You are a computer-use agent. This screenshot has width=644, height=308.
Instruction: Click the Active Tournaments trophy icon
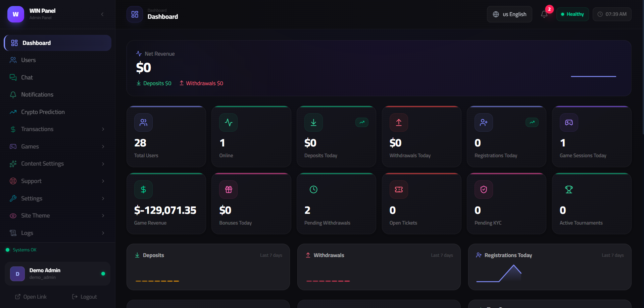pos(569,190)
